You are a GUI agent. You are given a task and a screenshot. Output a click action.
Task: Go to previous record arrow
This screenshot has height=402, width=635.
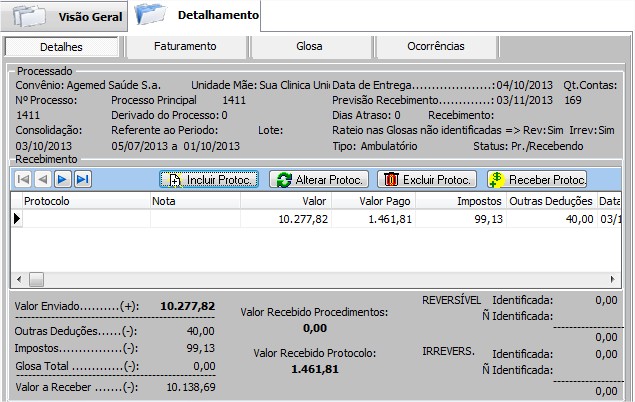[42, 179]
